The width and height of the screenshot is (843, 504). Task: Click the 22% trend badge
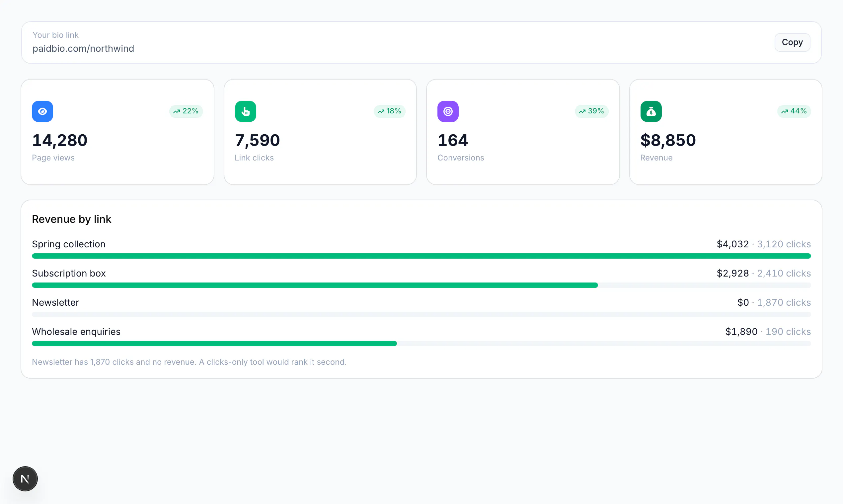tap(186, 111)
